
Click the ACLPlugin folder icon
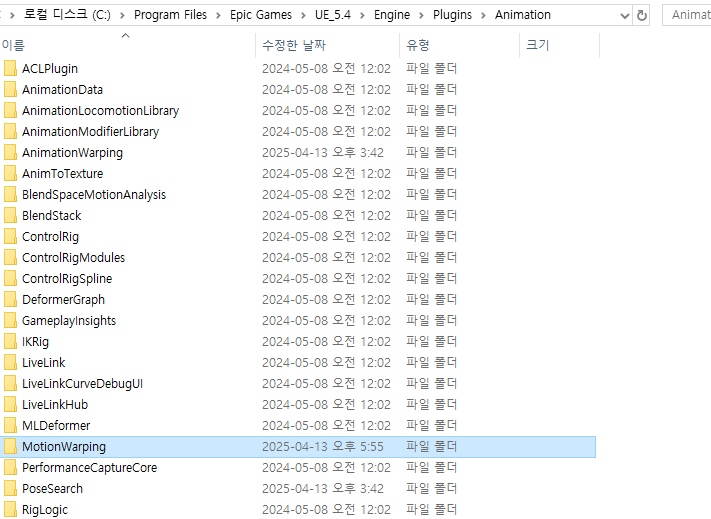[10, 68]
